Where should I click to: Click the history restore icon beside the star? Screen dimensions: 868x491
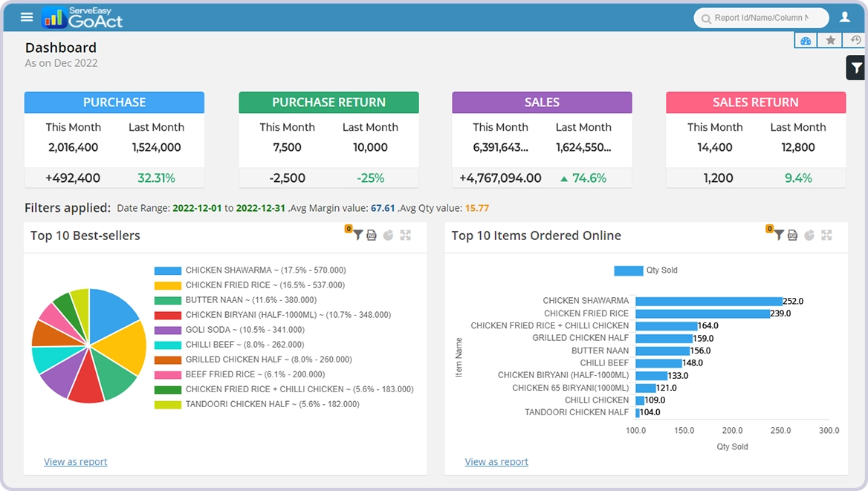point(854,39)
